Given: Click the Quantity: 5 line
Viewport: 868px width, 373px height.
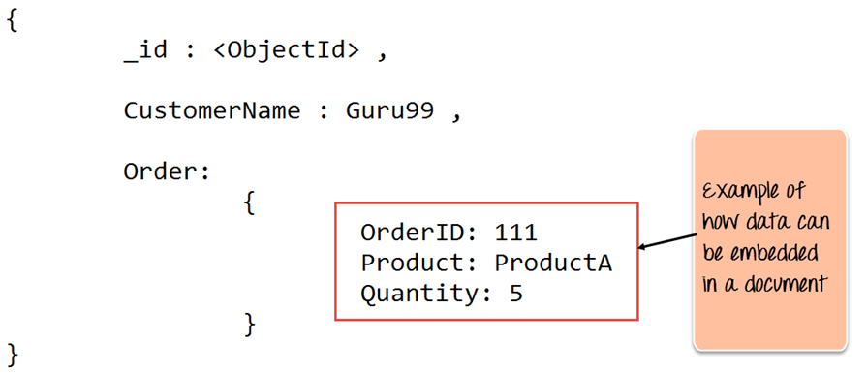Looking at the screenshot, I should [442, 294].
